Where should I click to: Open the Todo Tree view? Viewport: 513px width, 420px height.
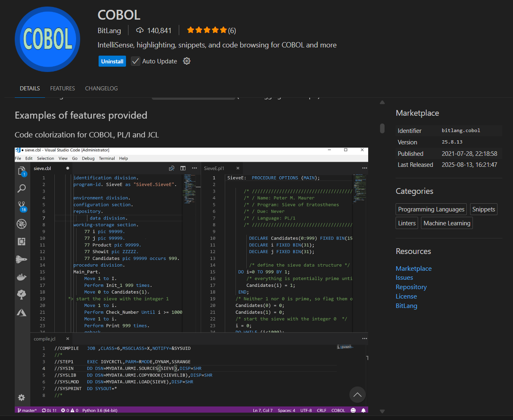(22, 294)
